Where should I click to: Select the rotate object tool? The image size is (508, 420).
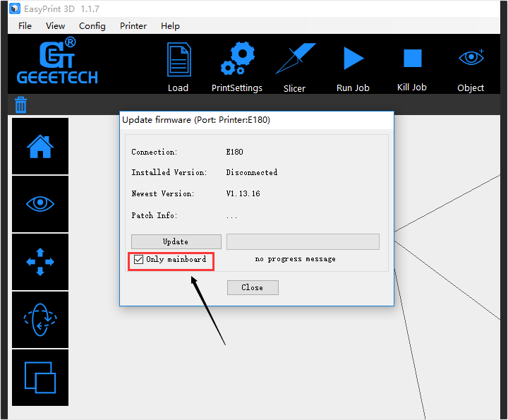click(40, 320)
